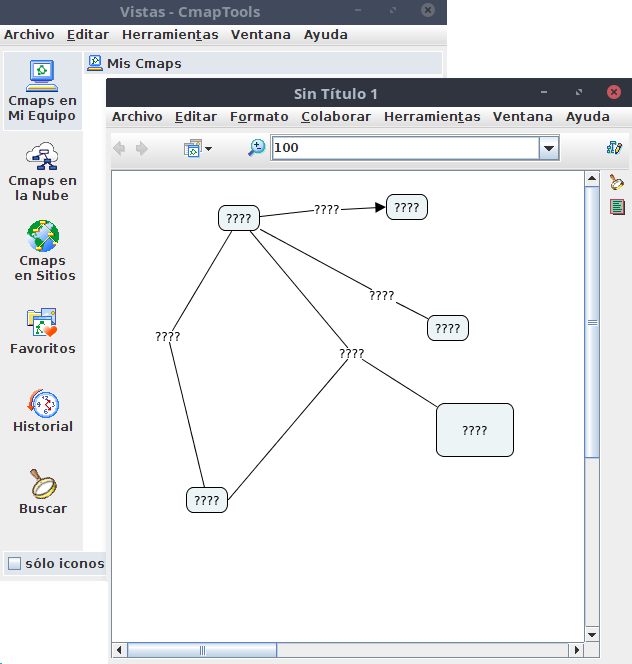Select the large square concept node
The image size is (632, 664).
click(474, 430)
